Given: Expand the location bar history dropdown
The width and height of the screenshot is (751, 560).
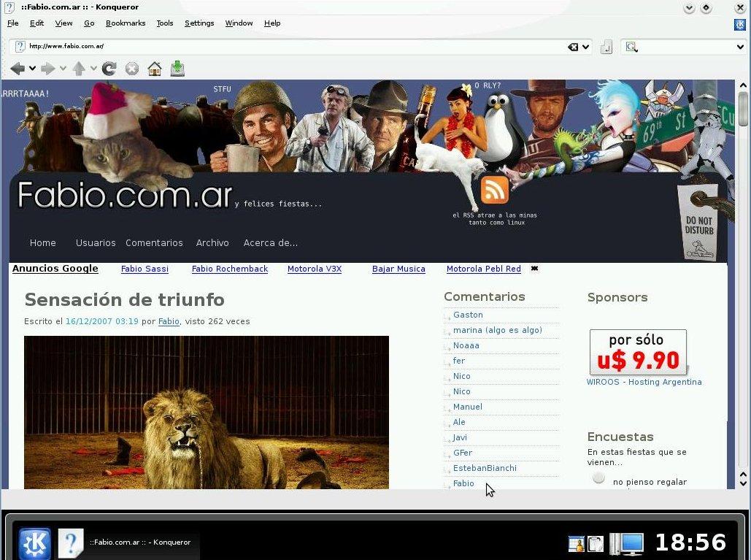Looking at the screenshot, I should pos(585,47).
